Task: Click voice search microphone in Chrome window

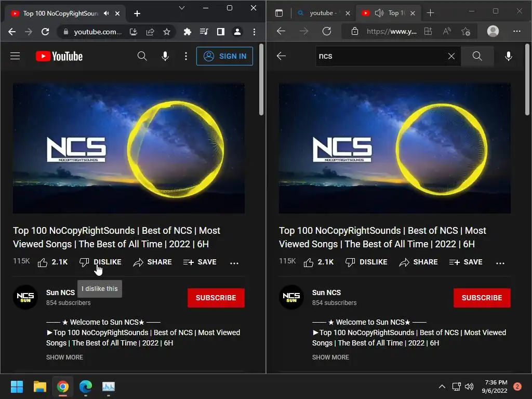Action: pyautogui.click(x=165, y=56)
